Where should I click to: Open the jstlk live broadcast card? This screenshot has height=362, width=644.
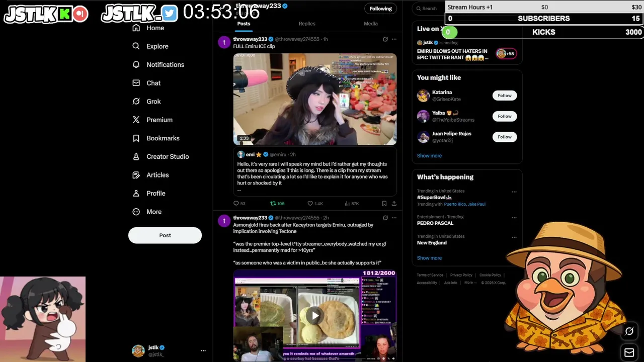pos(467,51)
